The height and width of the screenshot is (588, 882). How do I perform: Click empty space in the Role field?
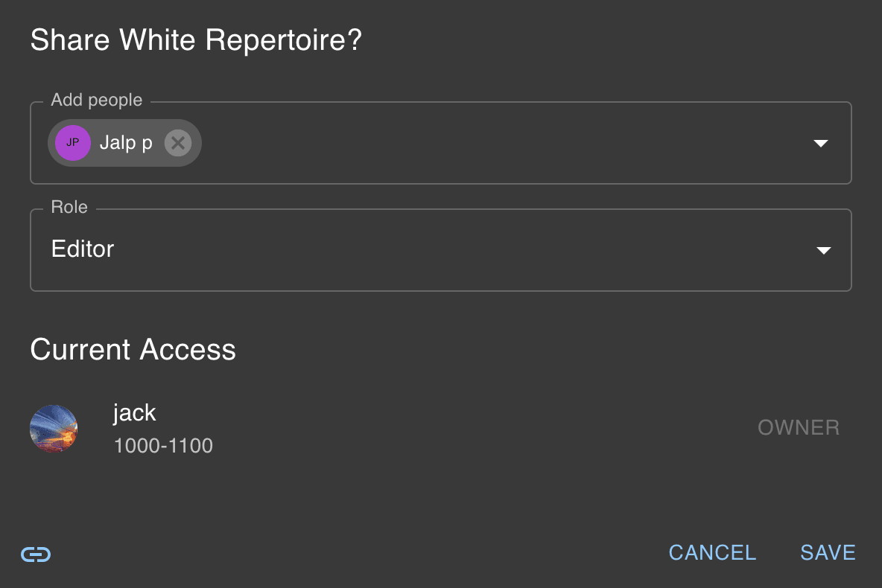click(447, 250)
